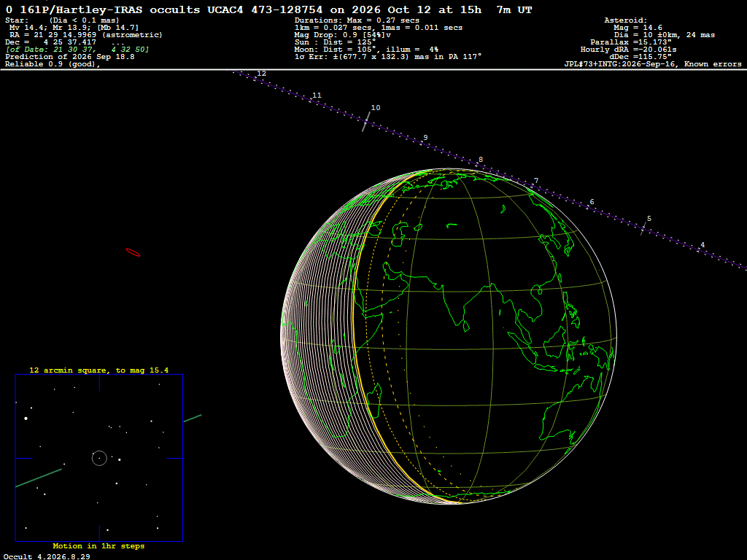Select the gray tick at hour 5
Viewport: 747px width, 560px height.
tap(644, 229)
